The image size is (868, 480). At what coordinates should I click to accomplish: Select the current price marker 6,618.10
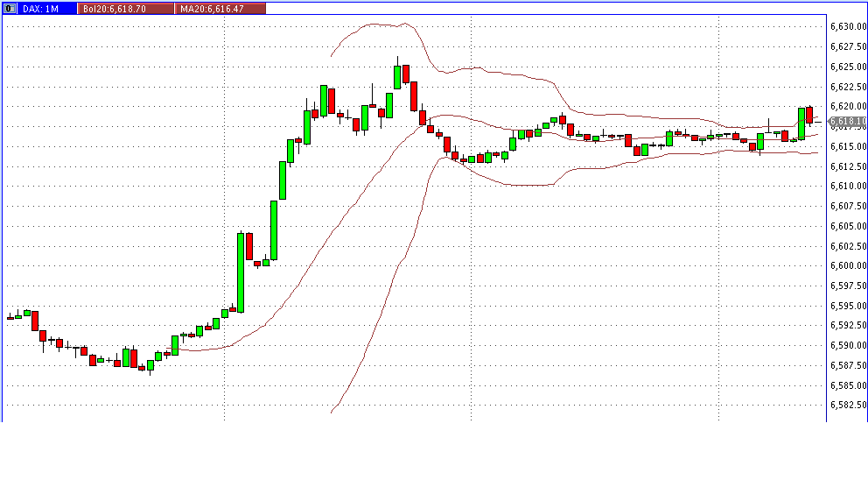(848, 122)
